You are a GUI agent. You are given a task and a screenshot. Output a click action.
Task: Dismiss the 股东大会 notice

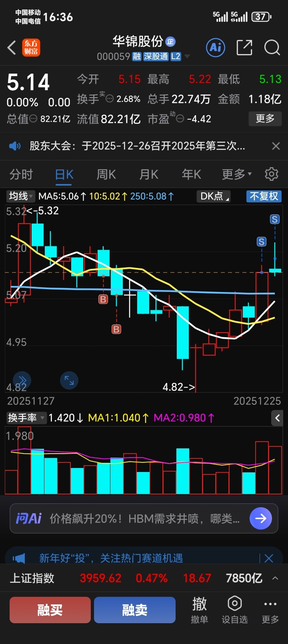[276, 146]
